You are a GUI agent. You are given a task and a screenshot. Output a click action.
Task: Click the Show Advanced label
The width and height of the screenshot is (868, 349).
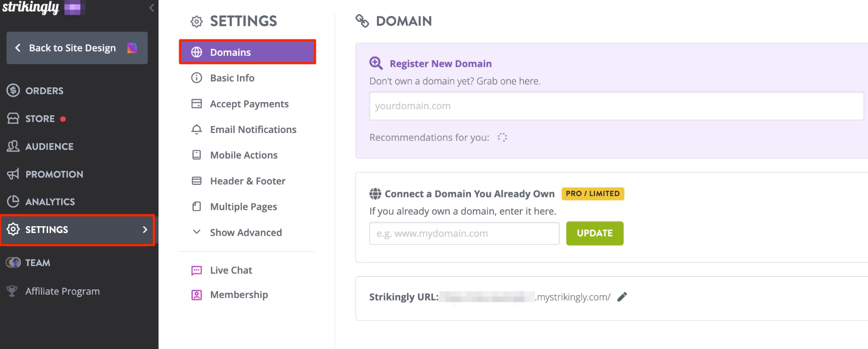pos(246,233)
